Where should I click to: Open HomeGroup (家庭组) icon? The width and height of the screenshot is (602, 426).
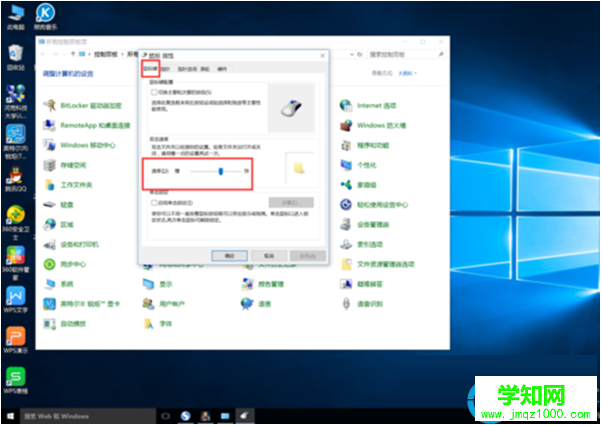tap(346, 185)
